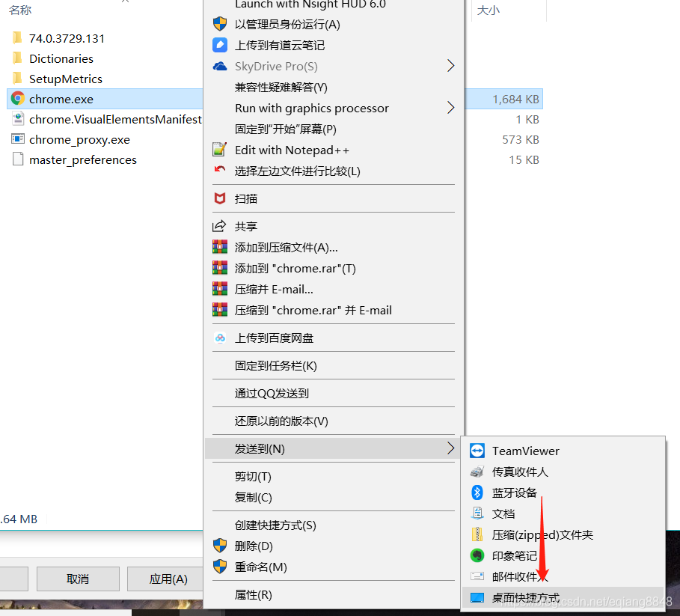Click the admin shield icon for 以管理员身份运行
The image size is (680, 616).
[220, 24]
